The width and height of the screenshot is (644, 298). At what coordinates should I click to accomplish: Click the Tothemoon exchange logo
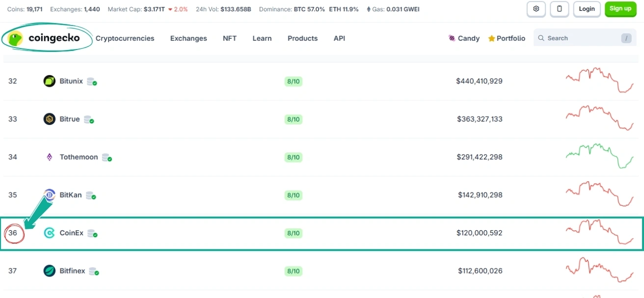(50, 157)
